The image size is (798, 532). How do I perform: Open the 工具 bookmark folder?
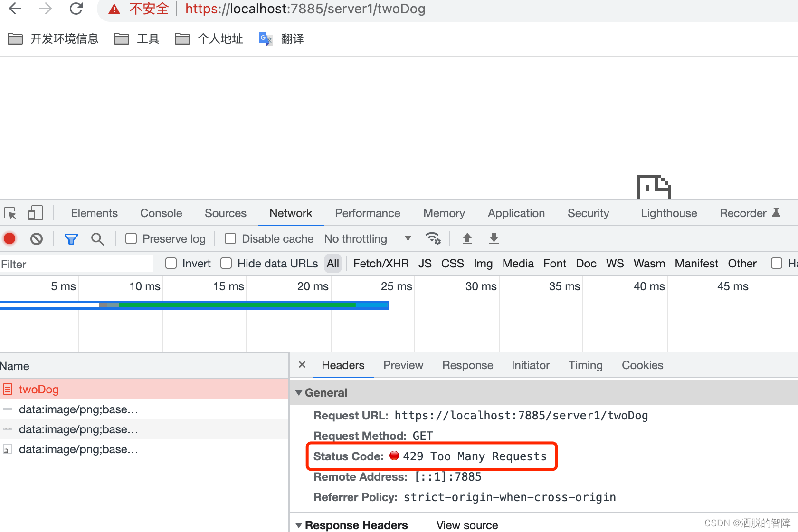coord(137,39)
